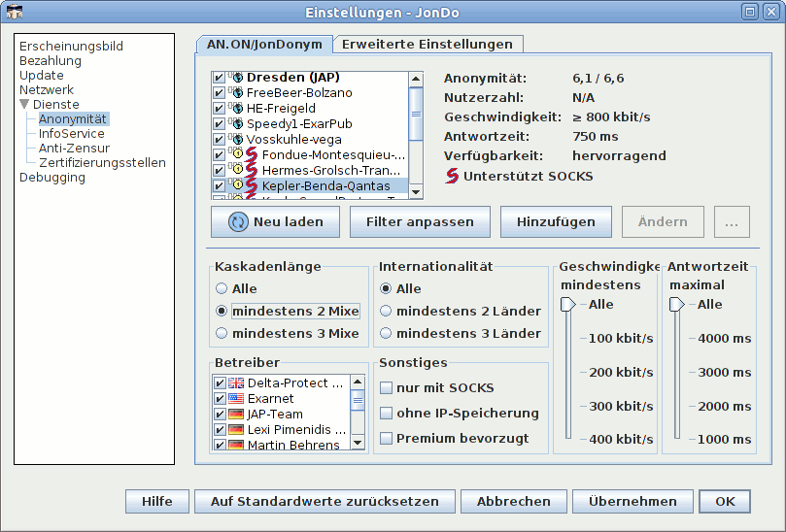Viewport: 786px width, 532px height.
Task: Select Kepler-Benda-Qantas cascade row
Action: pos(310,185)
